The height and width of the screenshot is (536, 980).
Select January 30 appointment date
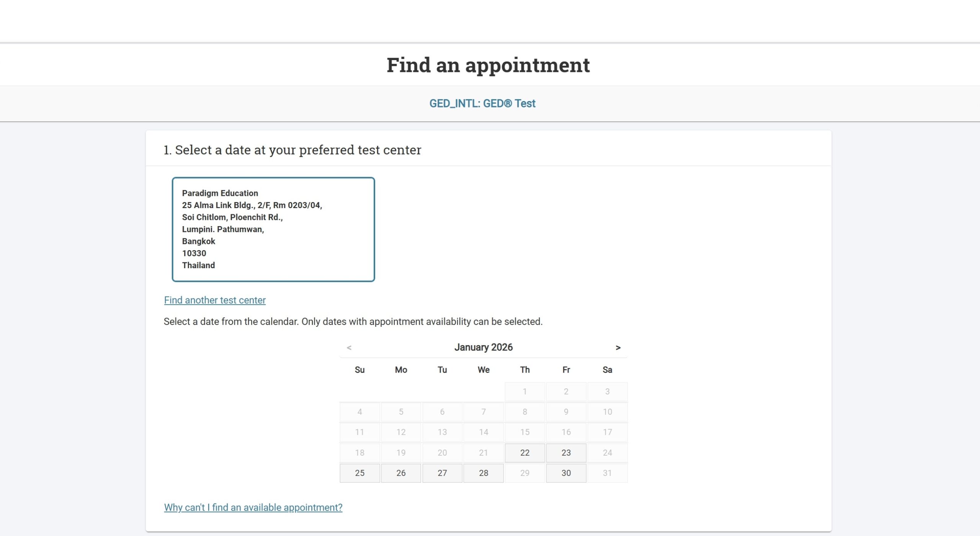[x=566, y=473]
